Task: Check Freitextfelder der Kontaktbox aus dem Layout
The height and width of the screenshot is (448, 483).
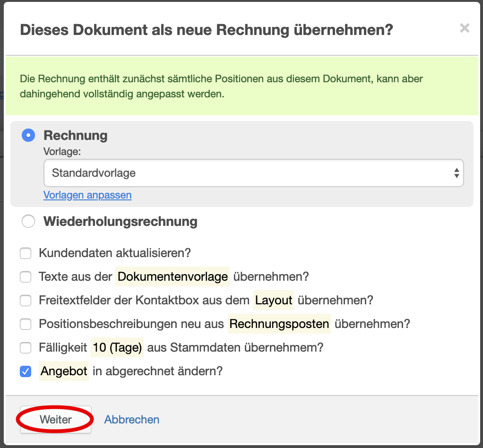Action: [x=26, y=301]
